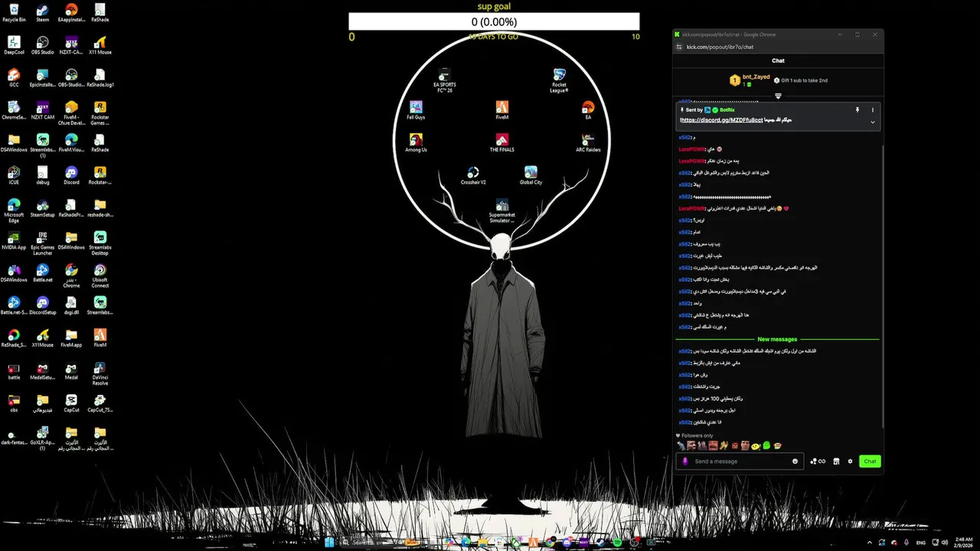Viewport: 980px width, 551px height.
Task: Click the Gift 1 sub to take 2nd text
Action: coord(804,80)
